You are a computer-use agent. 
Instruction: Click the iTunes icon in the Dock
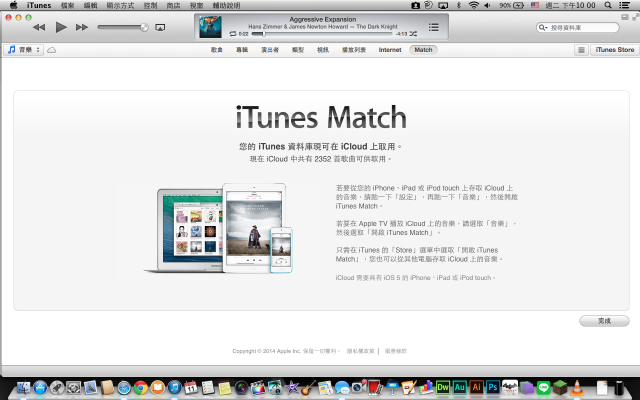tap(174, 387)
